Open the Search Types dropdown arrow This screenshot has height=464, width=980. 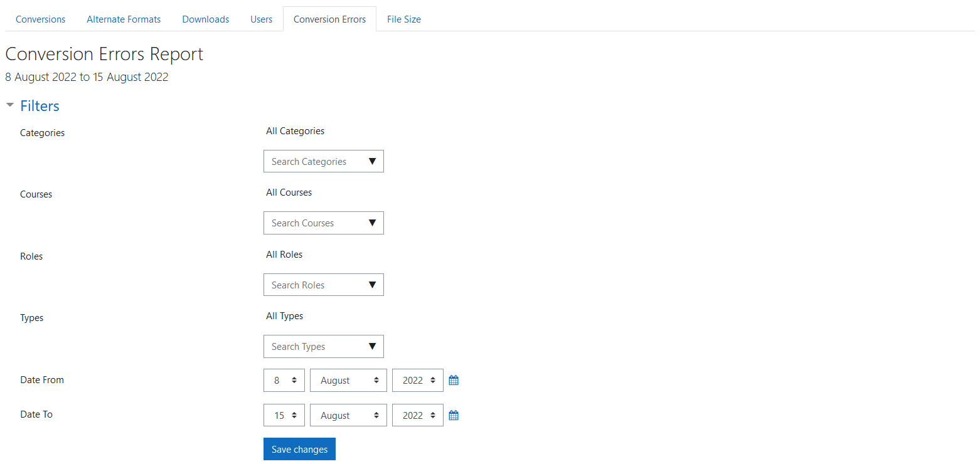pyautogui.click(x=372, y=346)
